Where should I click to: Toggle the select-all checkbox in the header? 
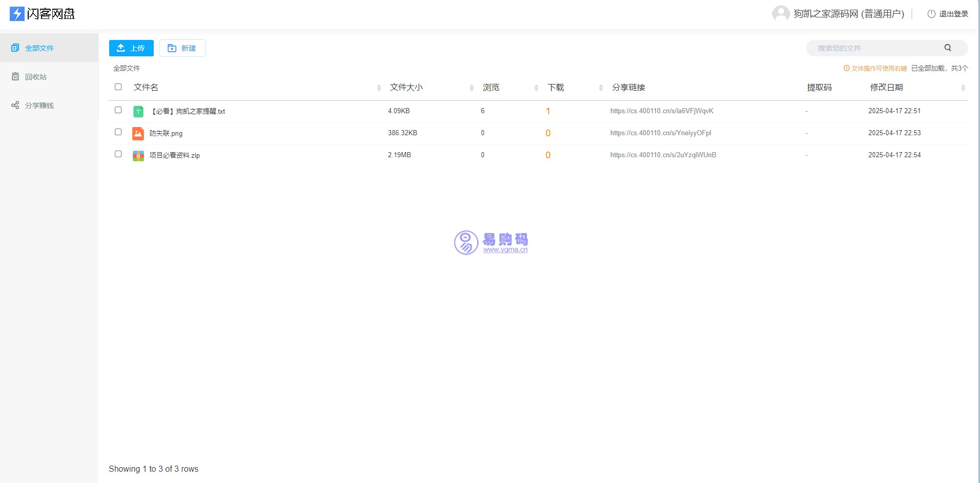tap(118, 87)
